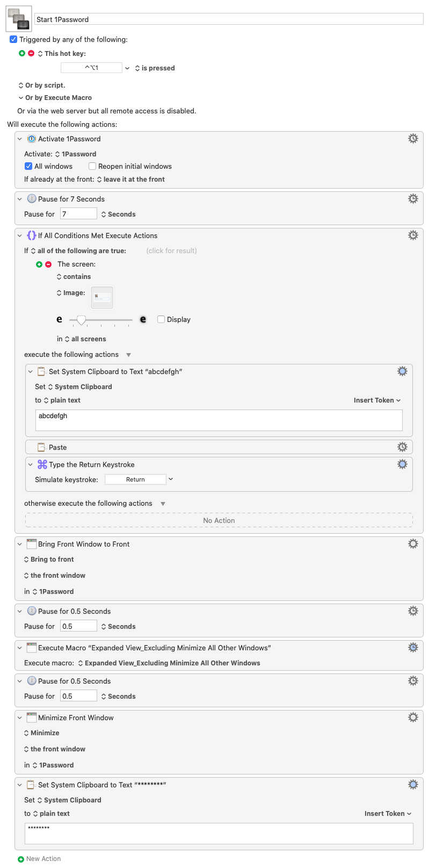Open gear menu for Activate 1Password action
Image resolution: width=429 pixels, height=868 pixels.
point(413,139)
